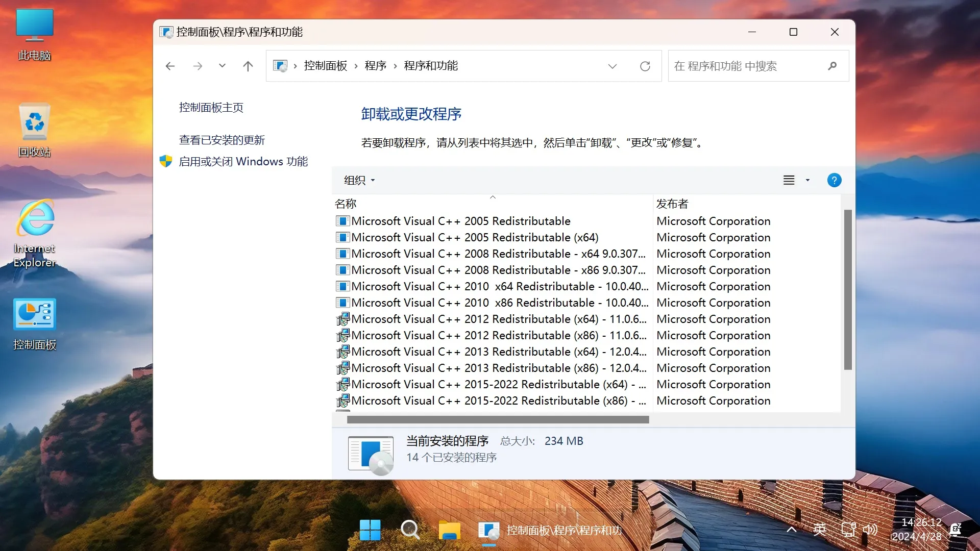Open Control Panel icon on taskbar
The image size is (980, 551).
[x=489, y=530]
